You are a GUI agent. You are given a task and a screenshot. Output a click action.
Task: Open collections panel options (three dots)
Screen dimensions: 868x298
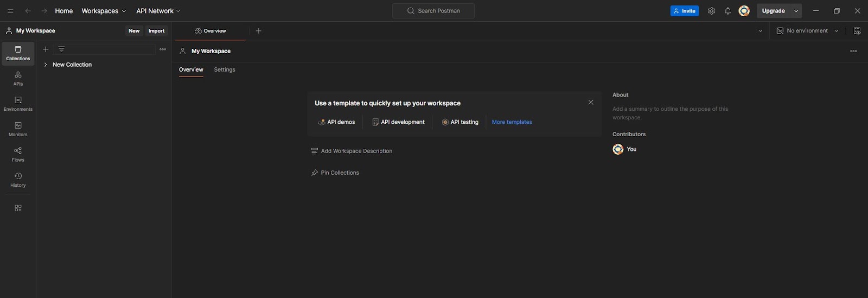coord(163,49)
